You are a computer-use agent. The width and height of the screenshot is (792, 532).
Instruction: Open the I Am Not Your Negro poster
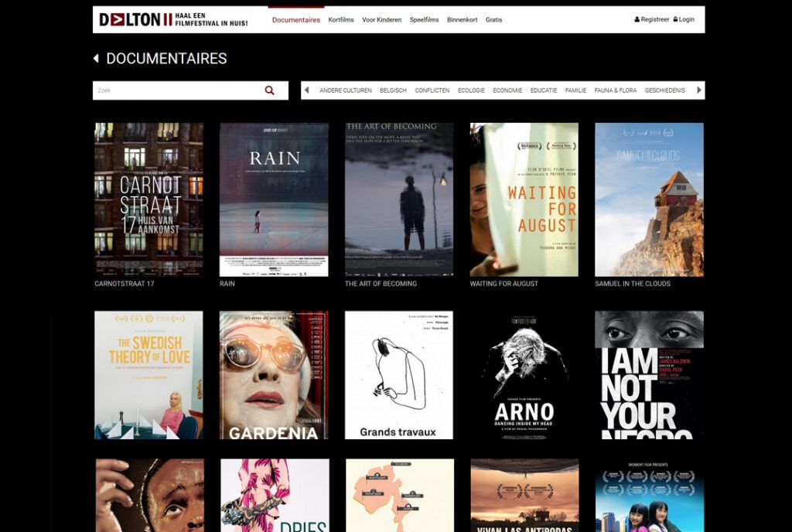pyautogui.click(x=649, y=375)
